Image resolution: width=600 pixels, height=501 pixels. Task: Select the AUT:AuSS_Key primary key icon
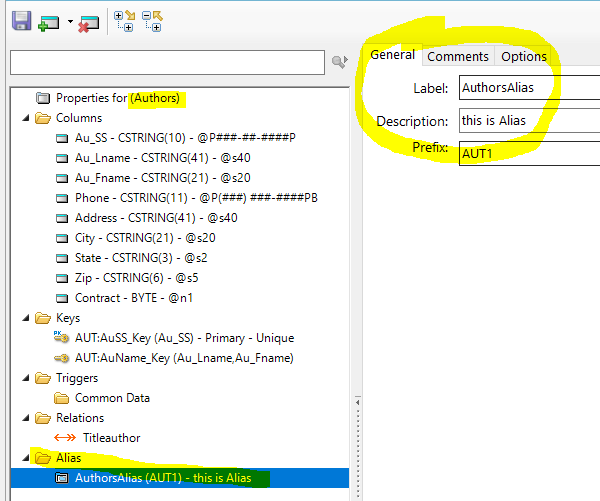click(62, 338)
